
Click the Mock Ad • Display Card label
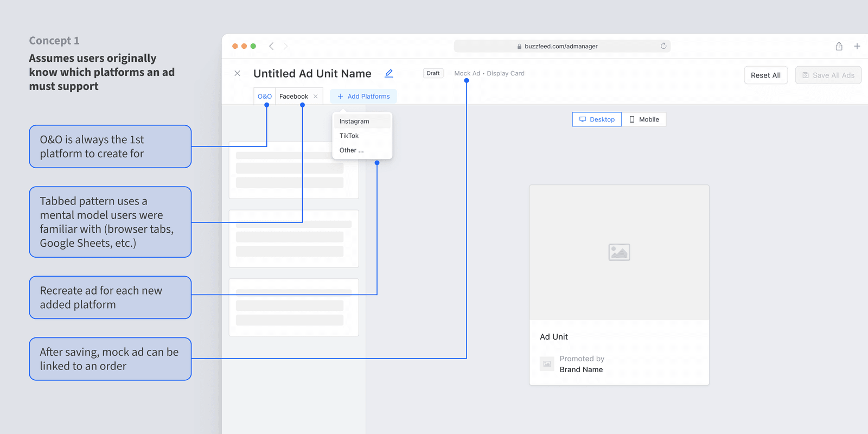click(x=489, y=73)
